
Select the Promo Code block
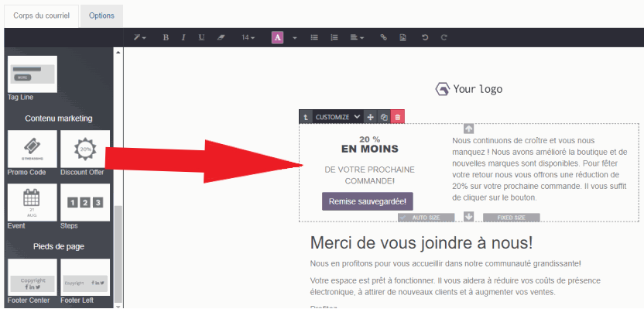tap(33, 149)
